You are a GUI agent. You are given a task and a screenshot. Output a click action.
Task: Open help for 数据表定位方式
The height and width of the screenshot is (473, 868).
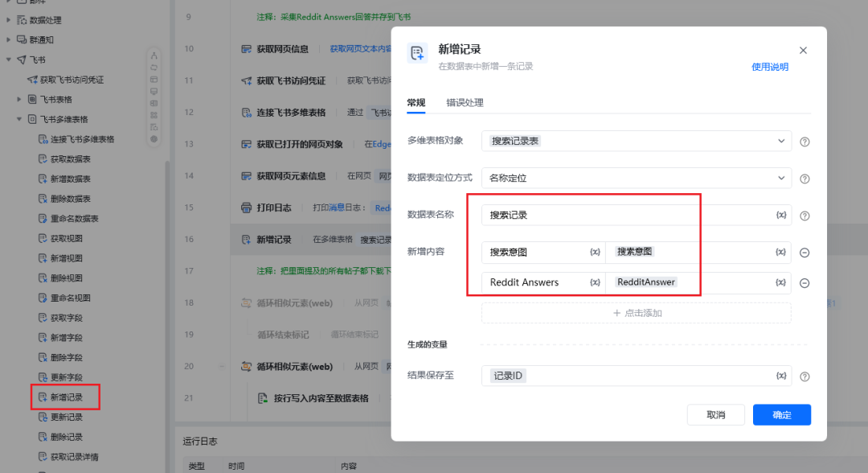click(805, 179)
